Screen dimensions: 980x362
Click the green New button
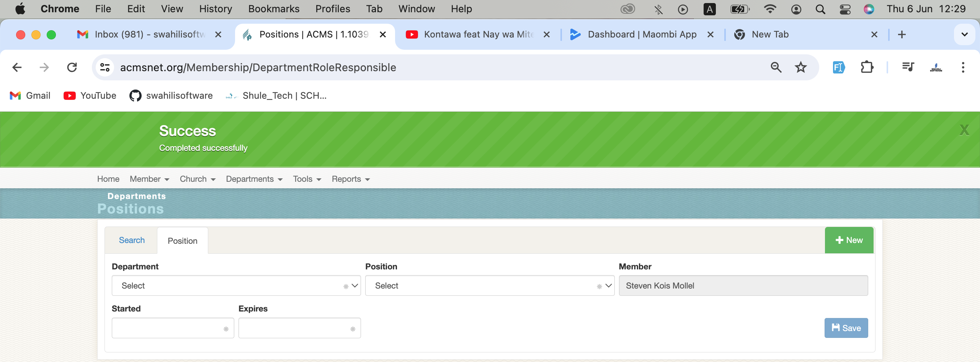coord(849,240)
